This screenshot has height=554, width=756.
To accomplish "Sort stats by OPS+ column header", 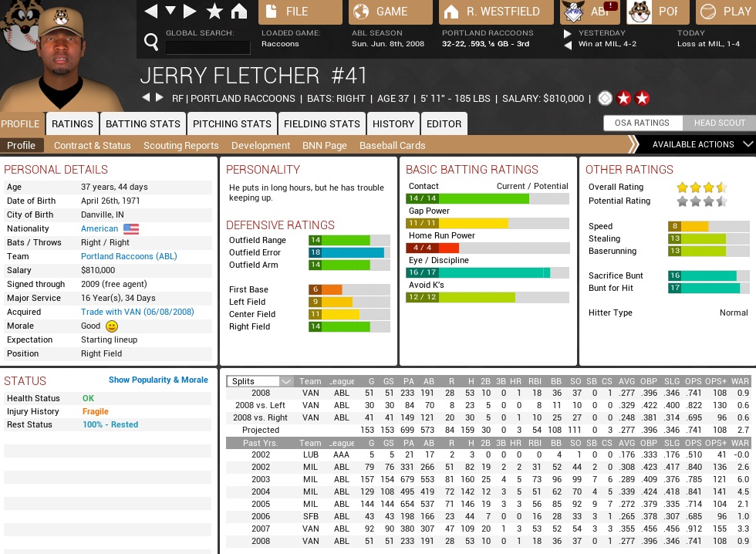I will coord(716,381).
